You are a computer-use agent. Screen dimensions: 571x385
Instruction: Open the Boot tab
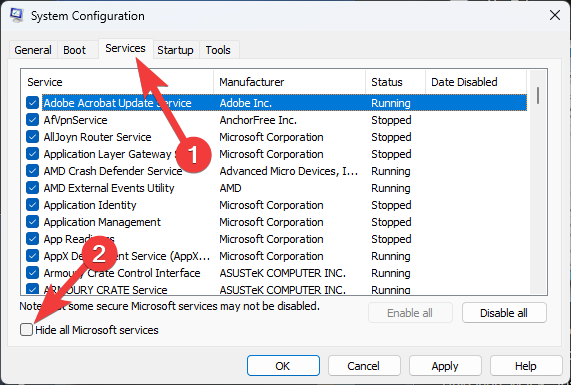coord(74,50)
